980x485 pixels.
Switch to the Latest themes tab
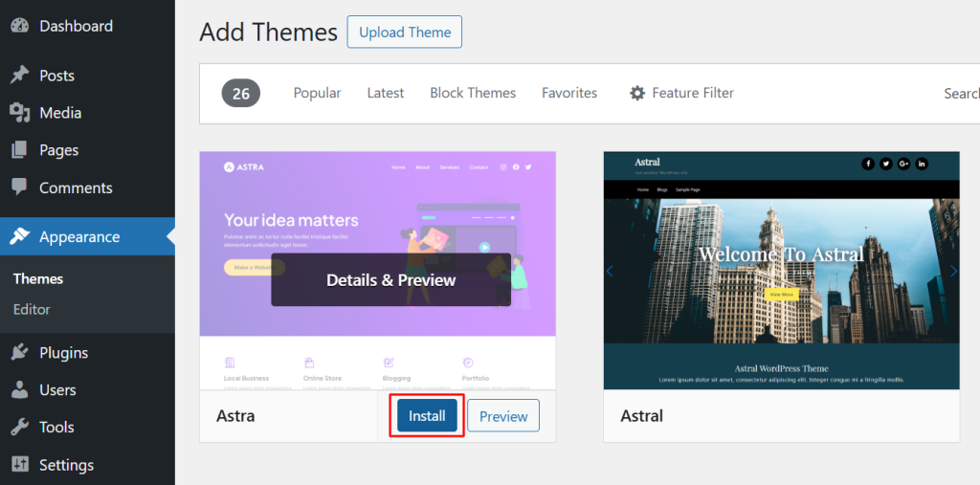tap(385, 93)
